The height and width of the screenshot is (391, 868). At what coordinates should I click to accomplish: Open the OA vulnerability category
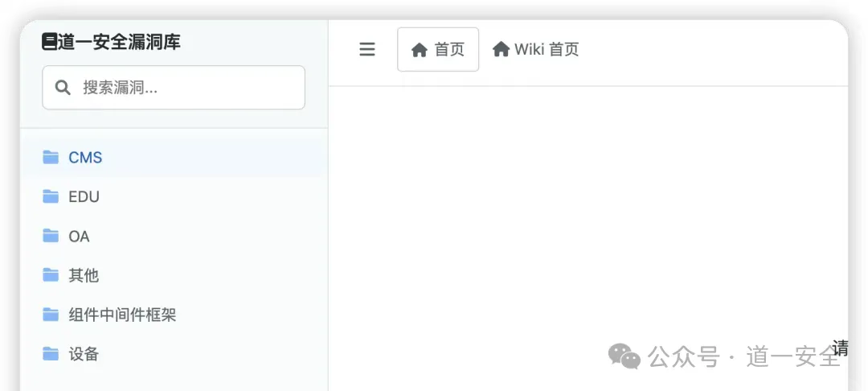click(174, 237)
